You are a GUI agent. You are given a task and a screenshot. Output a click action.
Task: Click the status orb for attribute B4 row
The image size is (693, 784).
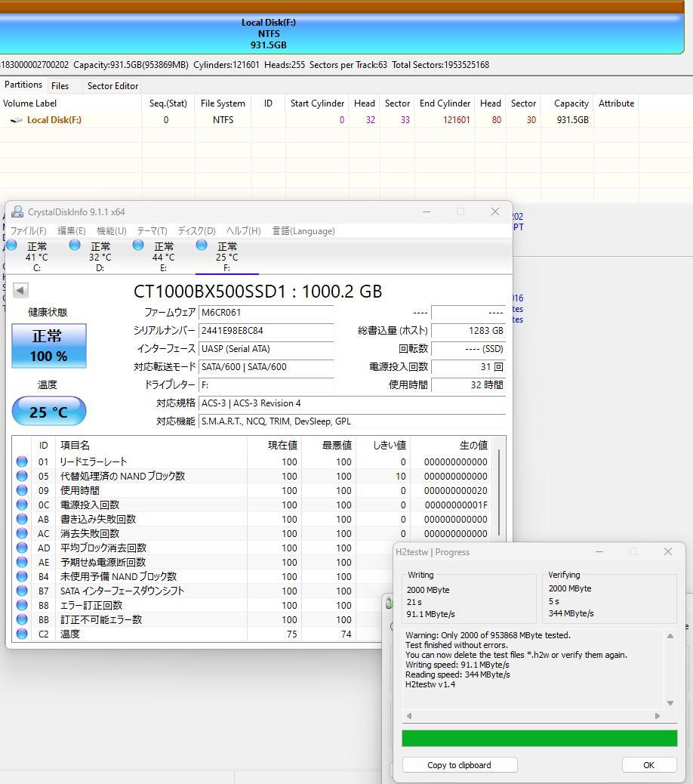[22, 576]
